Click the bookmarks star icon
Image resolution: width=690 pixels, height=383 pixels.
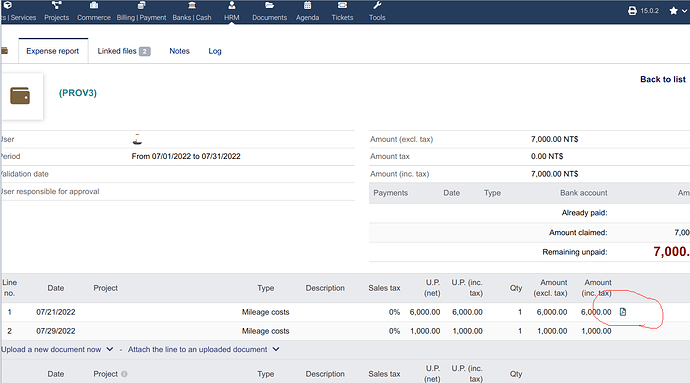click(x=673, y=11)
